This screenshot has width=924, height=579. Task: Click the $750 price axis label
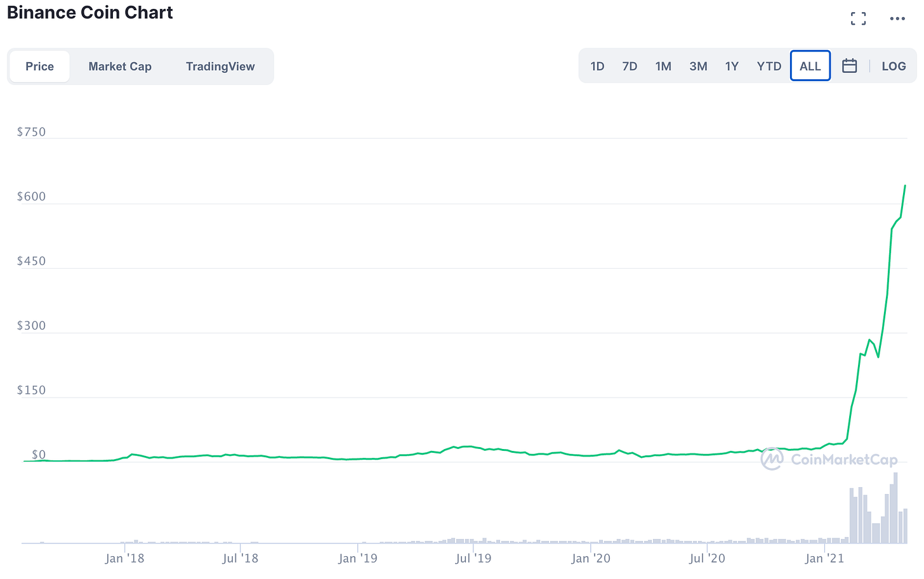tap(31, 132)
